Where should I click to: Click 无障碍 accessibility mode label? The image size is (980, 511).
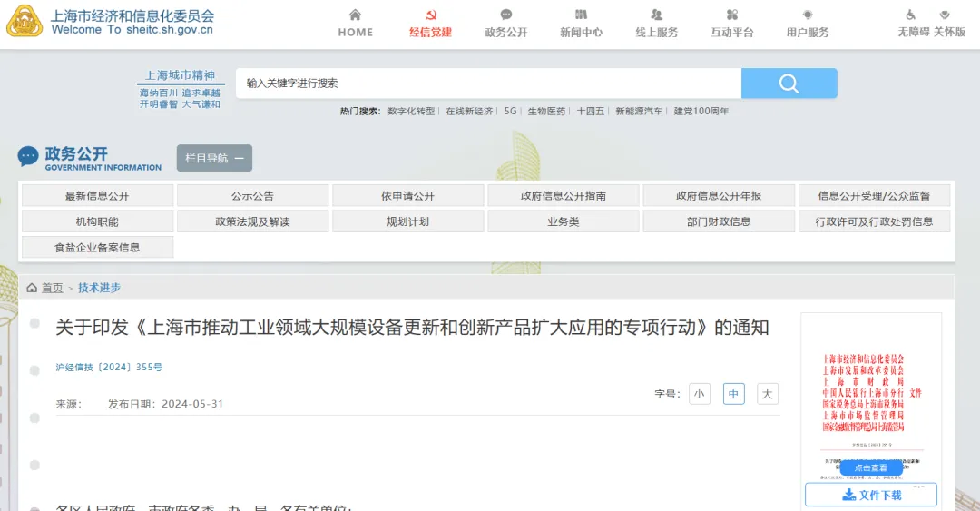914,32
